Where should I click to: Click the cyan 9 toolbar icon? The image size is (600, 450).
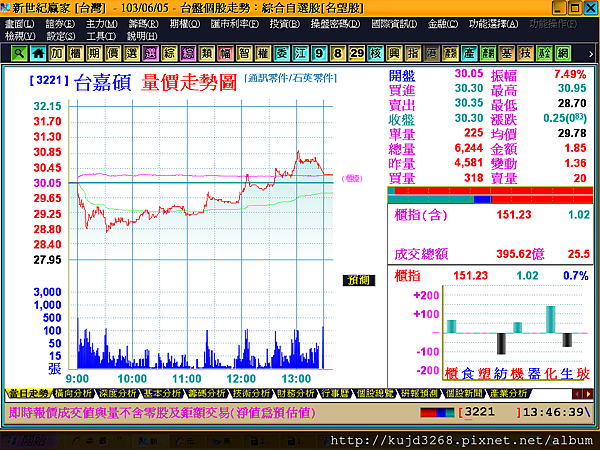tap(320, 53)
